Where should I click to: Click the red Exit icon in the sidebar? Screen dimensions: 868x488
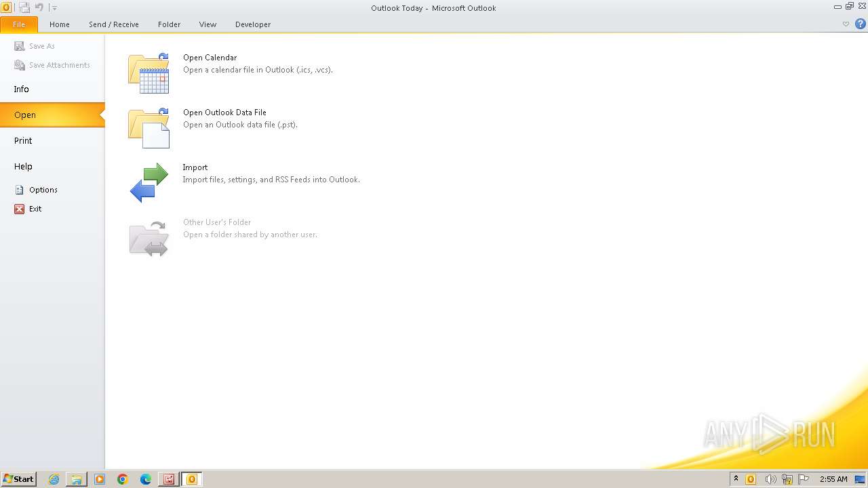(x=20, y=209)
